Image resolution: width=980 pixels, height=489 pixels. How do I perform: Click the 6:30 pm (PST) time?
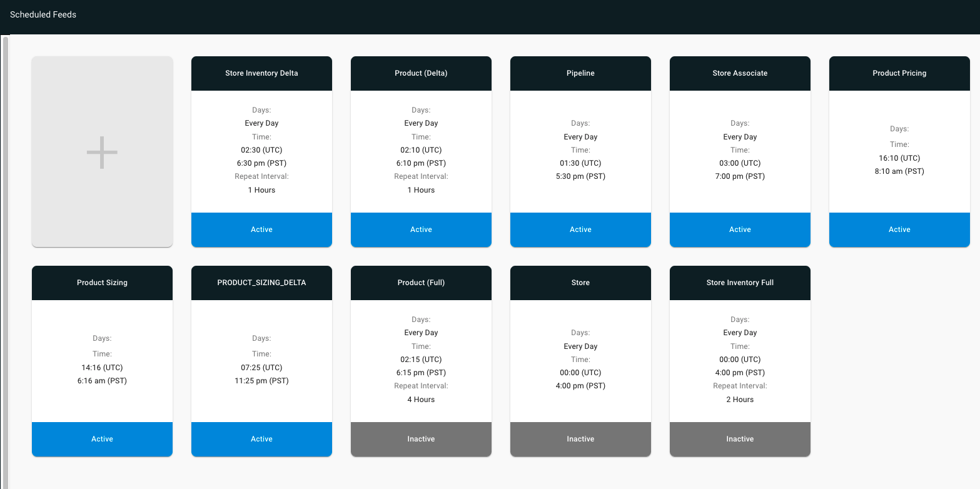click(261, 163)
